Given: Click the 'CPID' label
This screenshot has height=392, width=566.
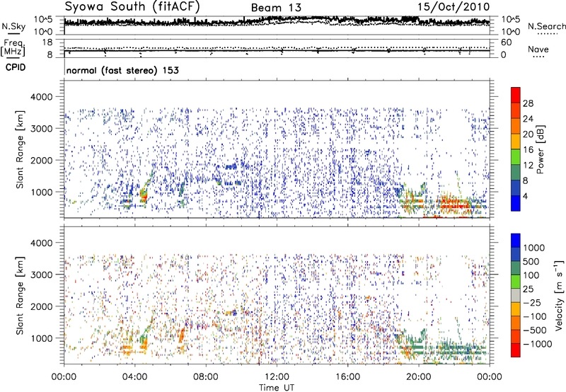Looking at the screenshot, I should click(16, 67).
